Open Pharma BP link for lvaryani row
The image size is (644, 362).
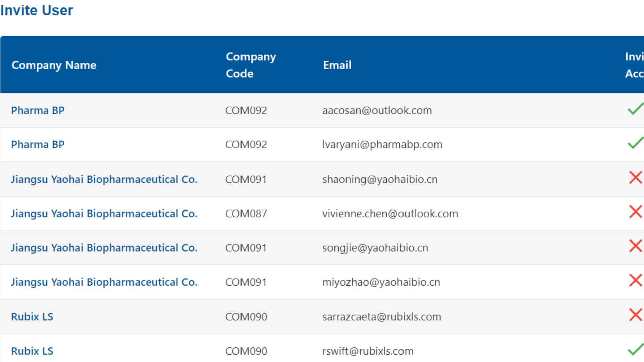pyautogui.click(x=38, y=144)
